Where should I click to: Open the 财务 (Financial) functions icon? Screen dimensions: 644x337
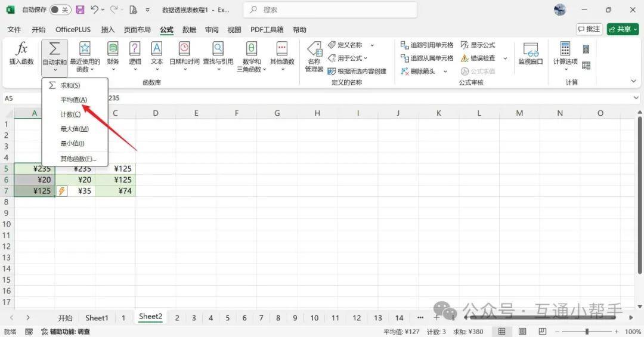pyautogui.click(x=112, y=50)
